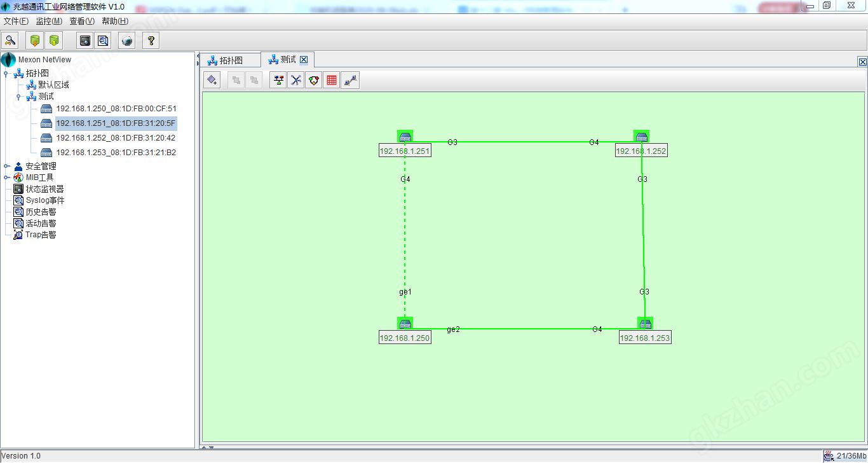Open help via the question mark icon
Viewport: 868px width, 463px height.
(x=151, y=41)
